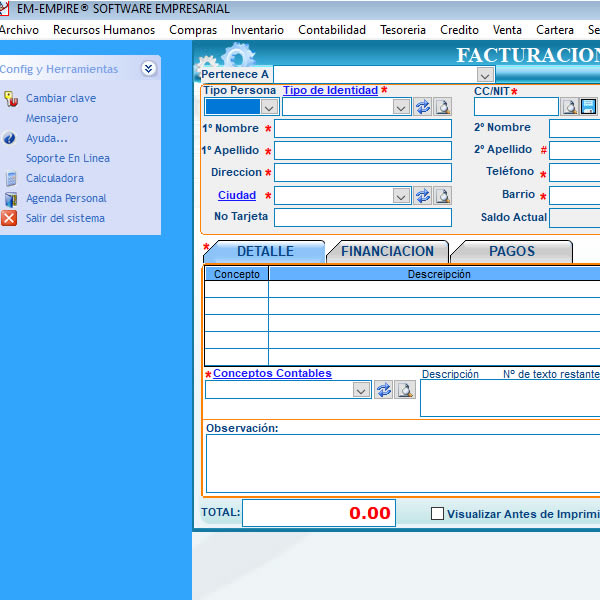
Task: Collapse the Config y Herramientas panel
Action: coord(148,69)
